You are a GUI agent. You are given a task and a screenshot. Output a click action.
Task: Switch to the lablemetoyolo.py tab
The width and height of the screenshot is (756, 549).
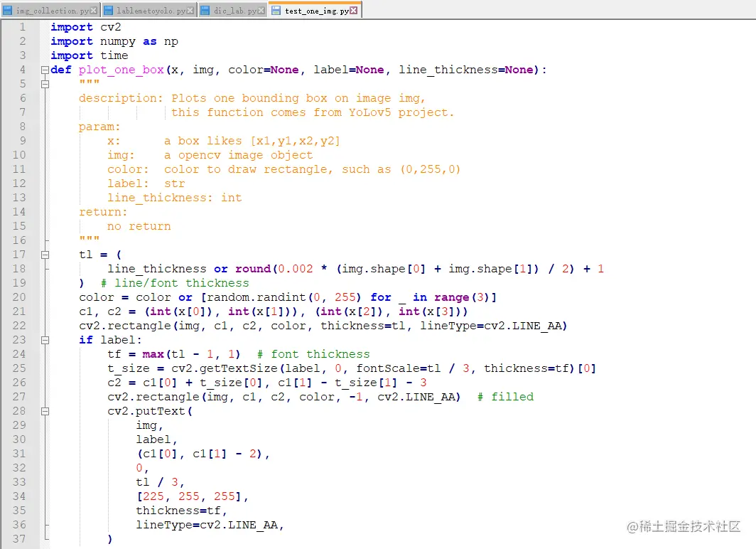click(149, 10)
